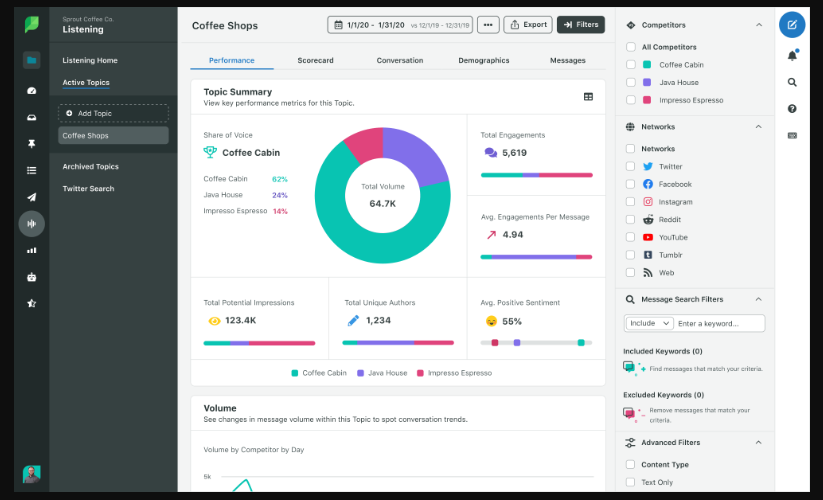Click the trophy icon beside Coffee Cabin

click(x=210, y=152)
